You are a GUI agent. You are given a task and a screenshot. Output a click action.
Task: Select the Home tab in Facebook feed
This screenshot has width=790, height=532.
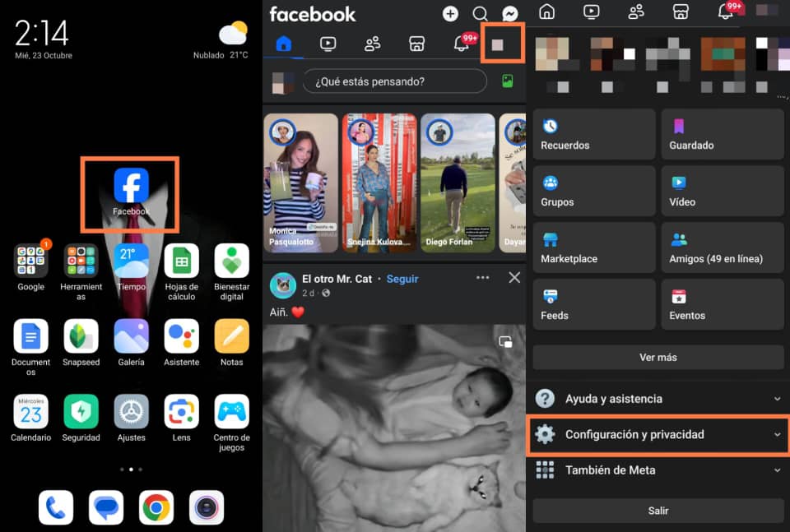284,44
